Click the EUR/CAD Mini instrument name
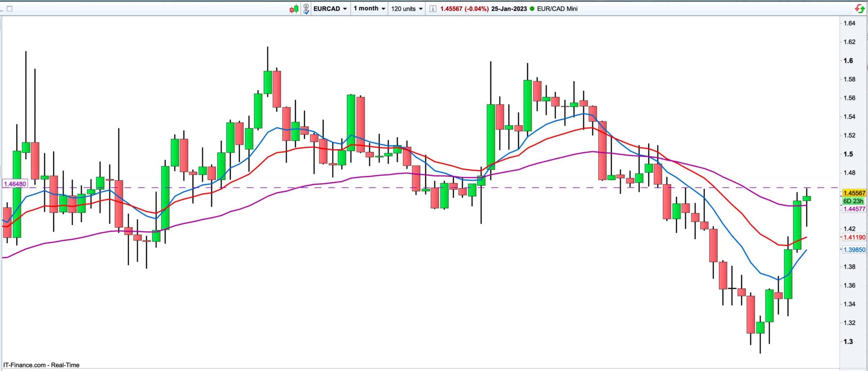The height and width of the screenshot is (371, 868). [x=557, y=9]
